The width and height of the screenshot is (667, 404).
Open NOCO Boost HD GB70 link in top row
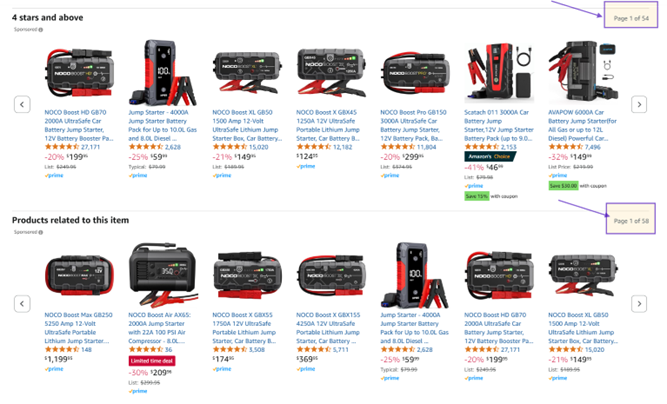pyautogui.click(x=79, y=125)
